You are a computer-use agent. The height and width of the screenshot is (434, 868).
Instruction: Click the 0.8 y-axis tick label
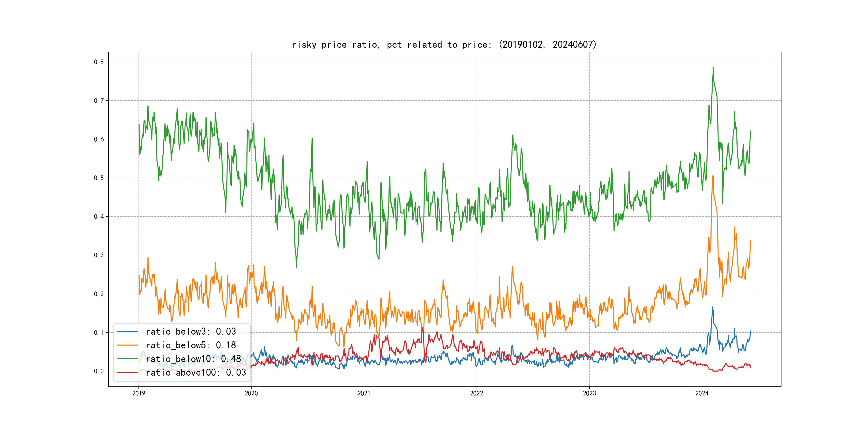point(99,62)
